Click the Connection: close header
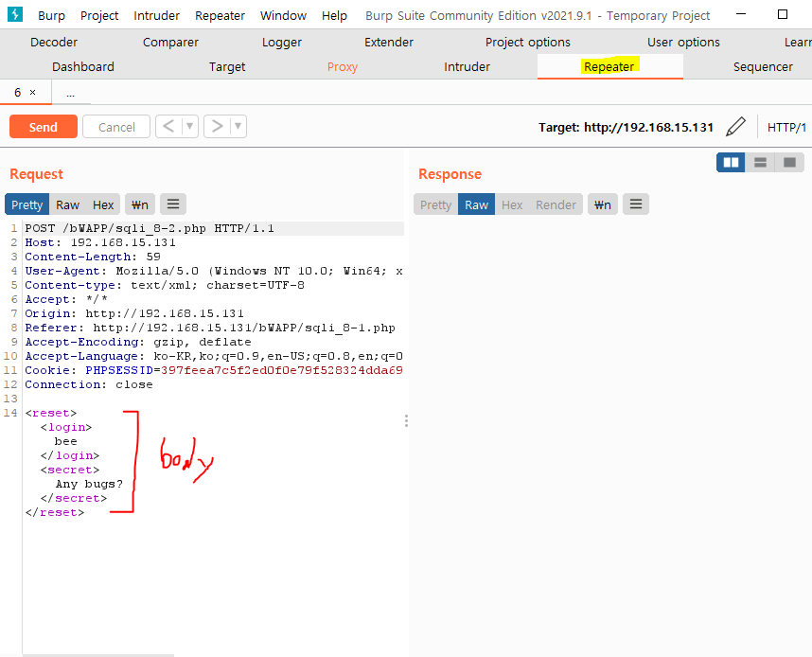This screenshot has width=812, height=657. pos(89,384)
